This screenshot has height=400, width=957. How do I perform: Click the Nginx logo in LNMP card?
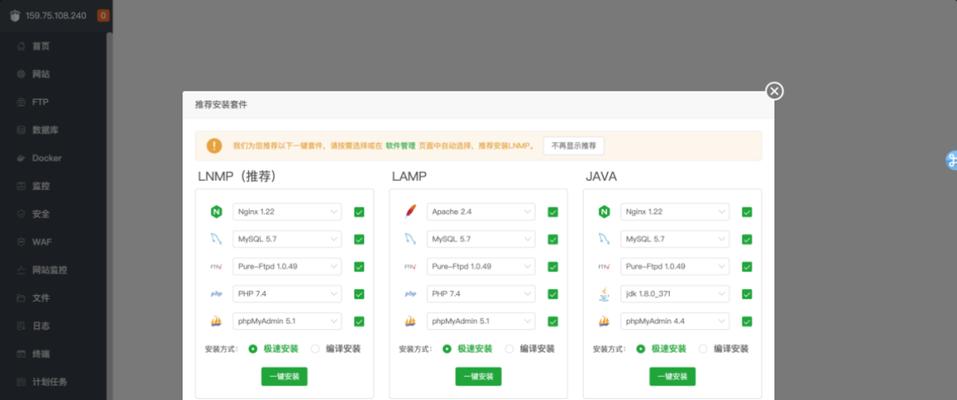[x=216, y=212]
